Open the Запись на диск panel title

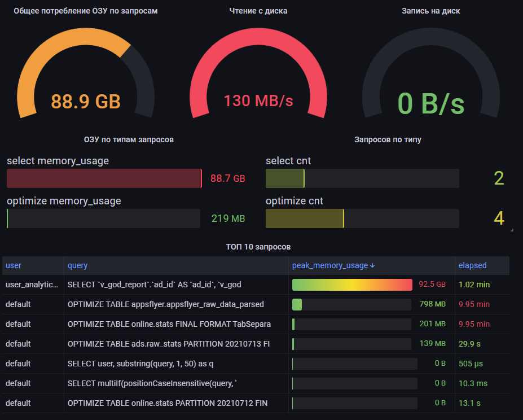pyautogui.click(x=430, y=11)
